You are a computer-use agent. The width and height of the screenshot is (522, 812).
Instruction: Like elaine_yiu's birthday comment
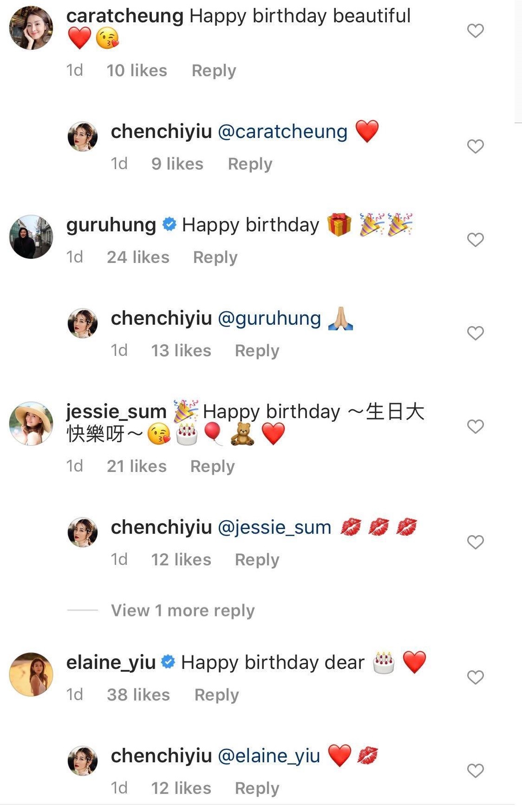(x=475, y=678)
